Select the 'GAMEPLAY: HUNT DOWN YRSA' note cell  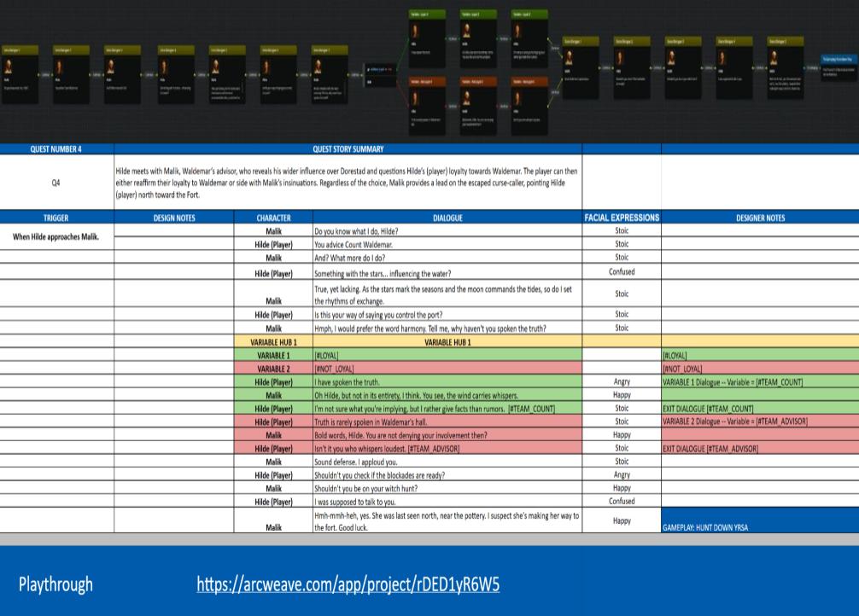[760, 527]
